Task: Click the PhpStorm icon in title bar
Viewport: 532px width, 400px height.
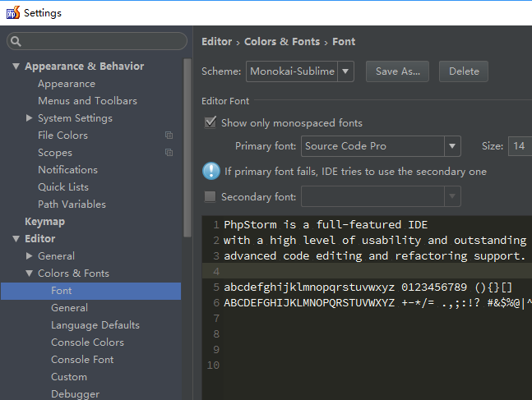Action: (13, 12)
